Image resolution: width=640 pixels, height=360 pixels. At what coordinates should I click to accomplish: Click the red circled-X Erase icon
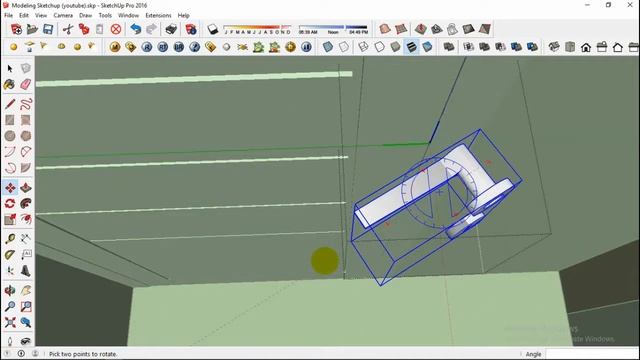pos(116,29)
